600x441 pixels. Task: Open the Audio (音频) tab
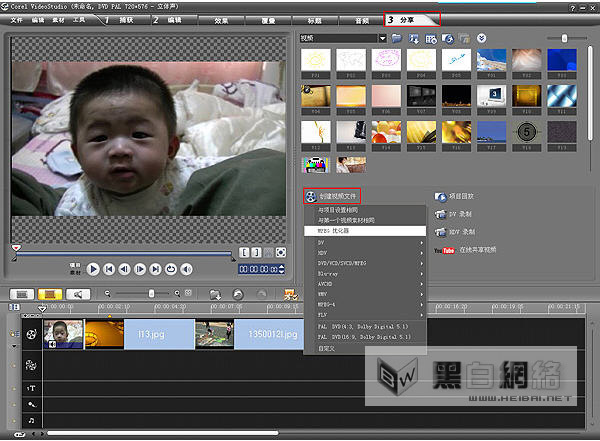362,21
